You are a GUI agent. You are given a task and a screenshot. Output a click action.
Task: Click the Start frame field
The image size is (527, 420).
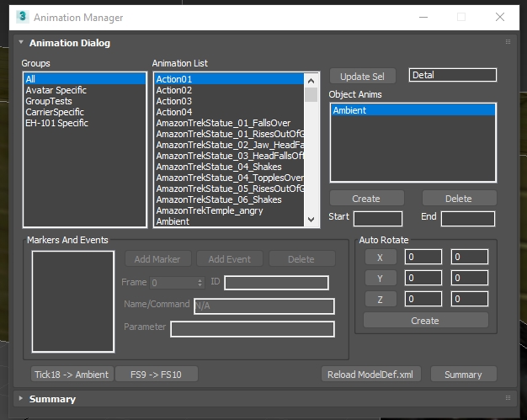[x=378, y=219]
